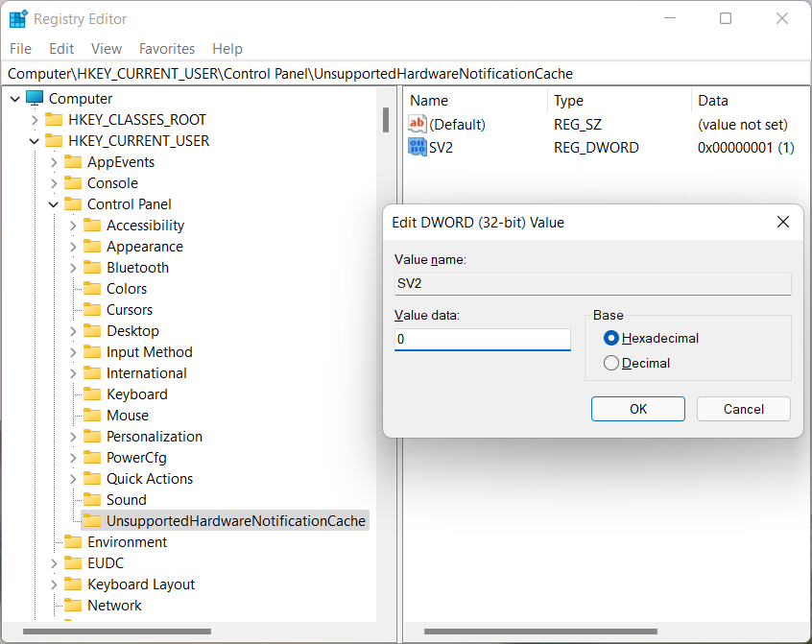Image resolution: width=812 pixels, height=644 pixels.
Task: Click the Value data text field
Action: pyautogui.click(x=482, y=340)
